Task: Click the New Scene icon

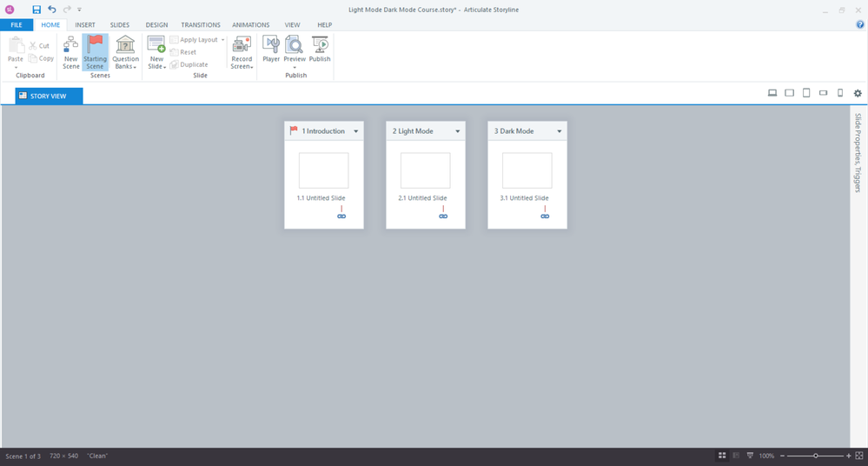Action: tap(70, 46)
